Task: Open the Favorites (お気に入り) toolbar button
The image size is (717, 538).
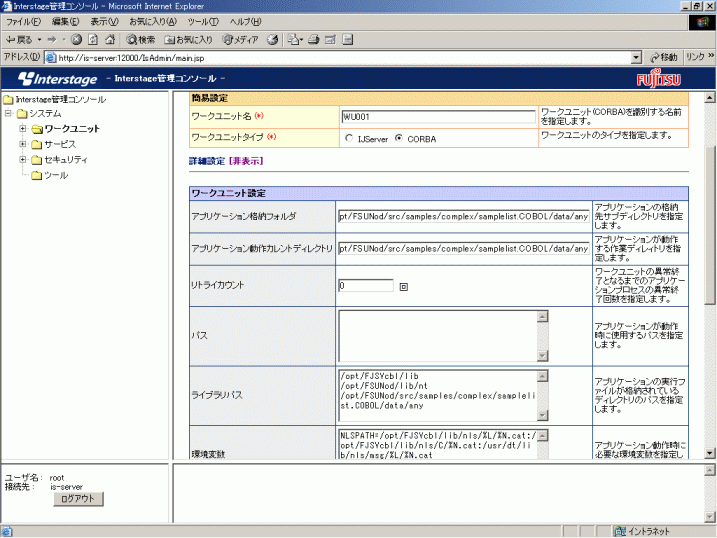Action: click(x=188, y=40)
